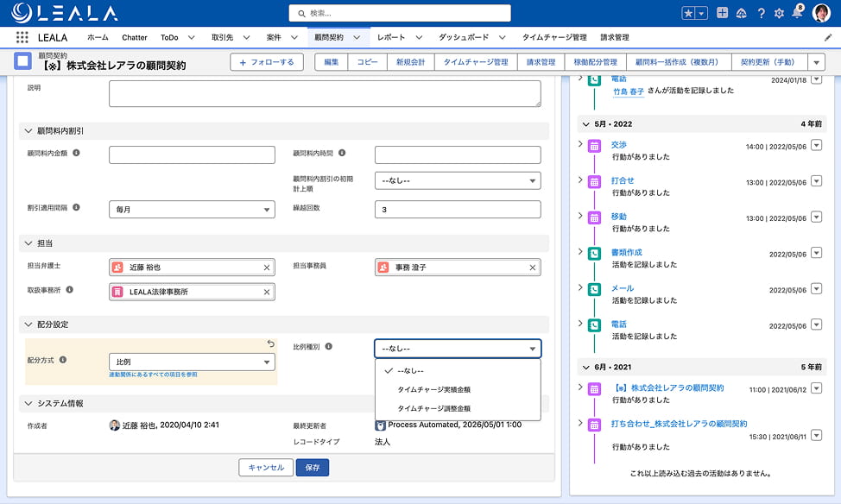
Task: Undo the 配分方式 field change
Action: coord(271,343)
